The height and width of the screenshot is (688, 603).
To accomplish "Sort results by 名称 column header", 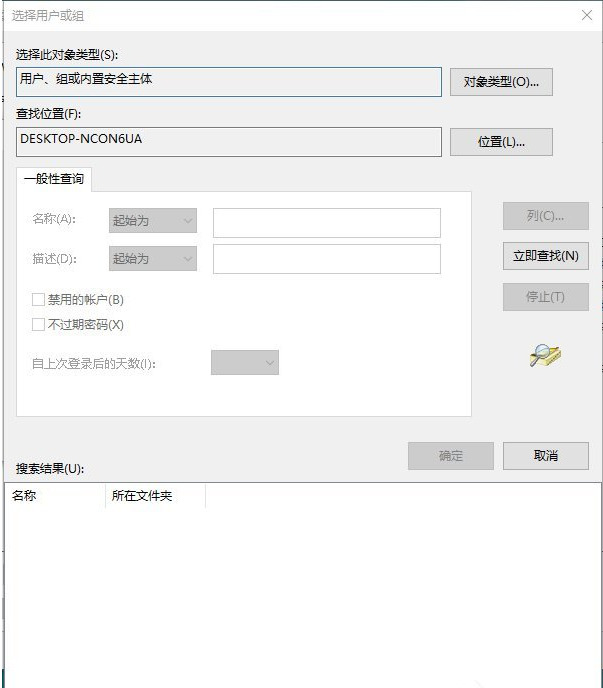I will coord(55,496).
